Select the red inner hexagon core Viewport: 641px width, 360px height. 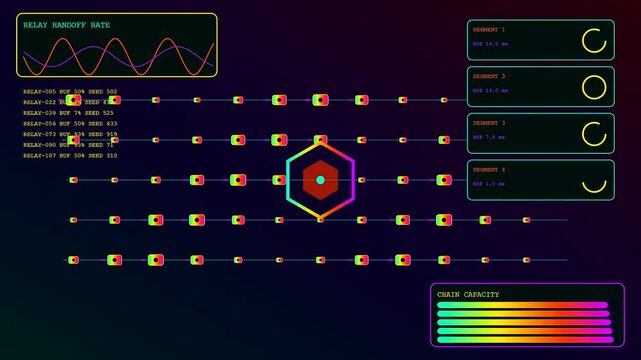point(320,180)
